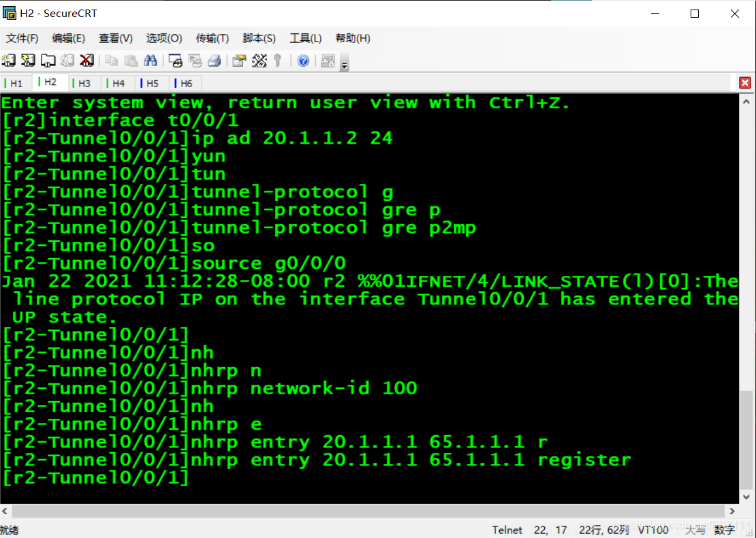Switch to the H5 session tab
The height and width of the screenshot is (538, 756).
click(x=152, y=83)
